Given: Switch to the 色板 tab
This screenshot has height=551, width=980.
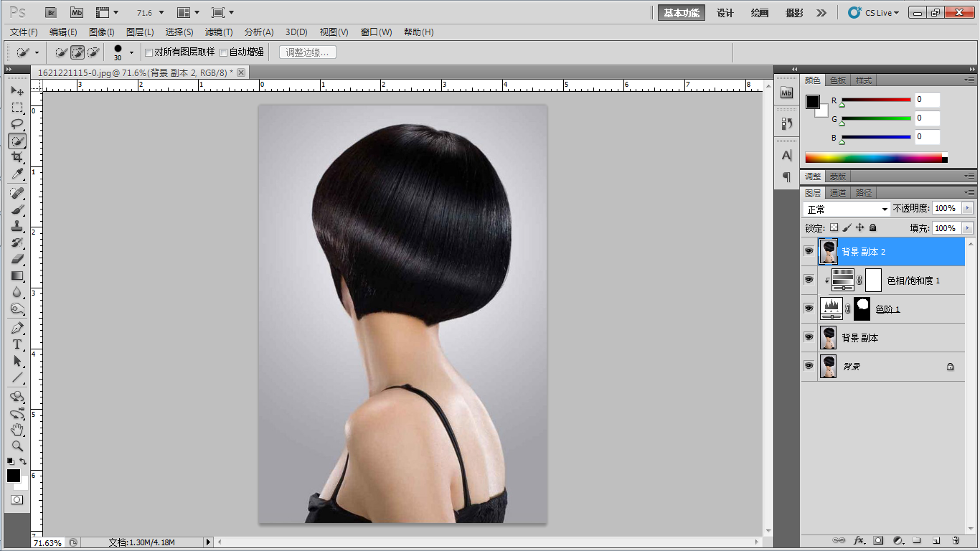Looking at the screenshot, I should coord(838,80).
